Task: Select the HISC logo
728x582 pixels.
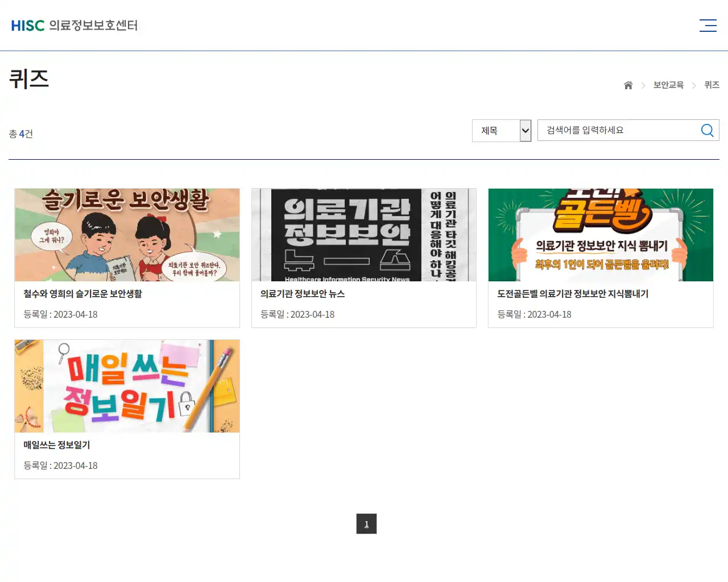Action: pyautogui.click(x=27, y=26)
